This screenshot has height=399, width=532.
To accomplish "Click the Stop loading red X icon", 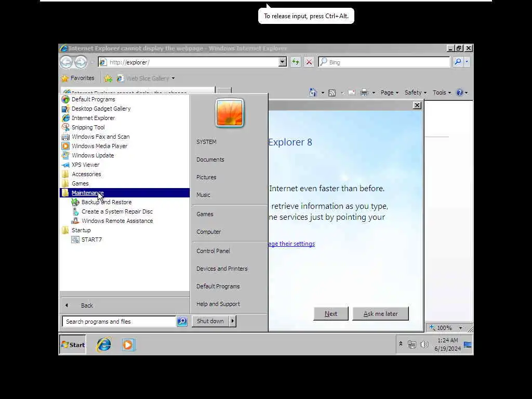I will (309, 62).
